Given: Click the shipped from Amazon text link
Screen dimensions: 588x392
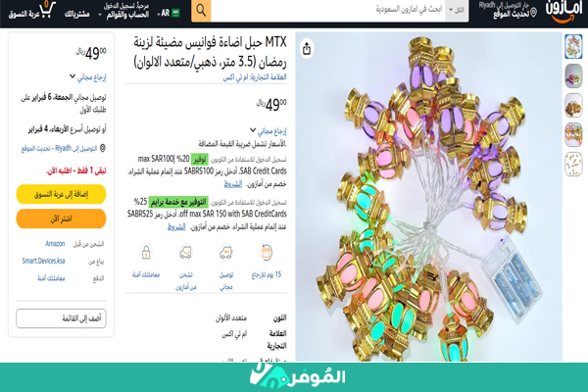Looking at the screenshot, I should (185, 280).
